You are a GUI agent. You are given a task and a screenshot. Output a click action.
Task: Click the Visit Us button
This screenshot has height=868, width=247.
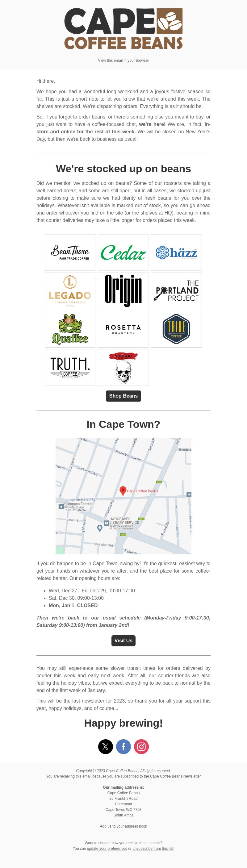coord(123,641)
